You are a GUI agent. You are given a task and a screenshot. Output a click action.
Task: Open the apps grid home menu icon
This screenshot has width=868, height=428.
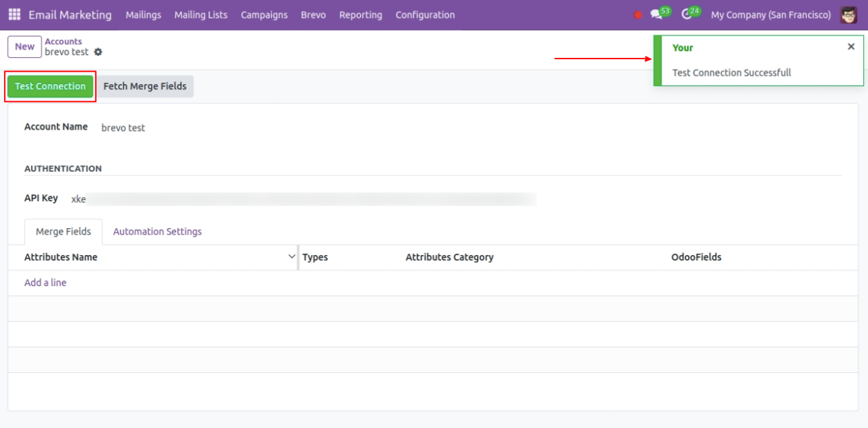14,14
